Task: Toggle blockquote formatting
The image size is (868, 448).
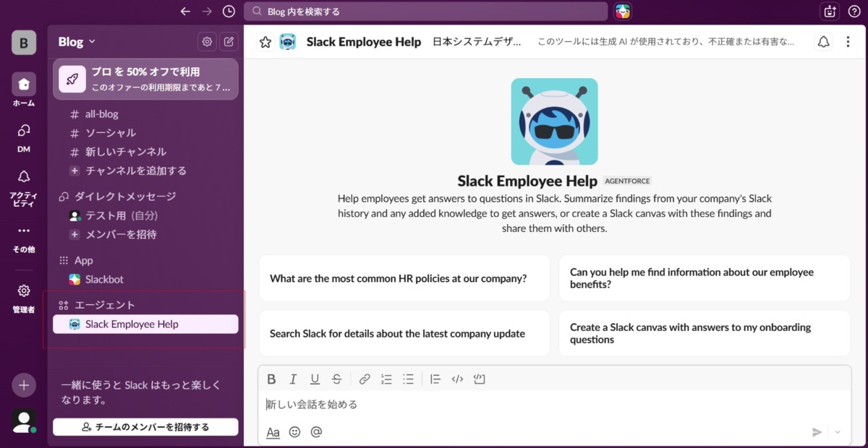Action: click(435, 379)
